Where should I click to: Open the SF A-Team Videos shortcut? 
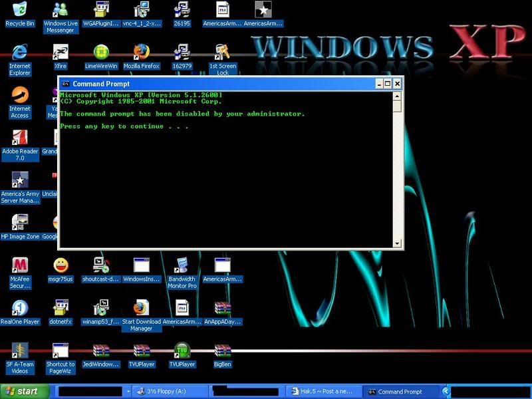point(20,358)
